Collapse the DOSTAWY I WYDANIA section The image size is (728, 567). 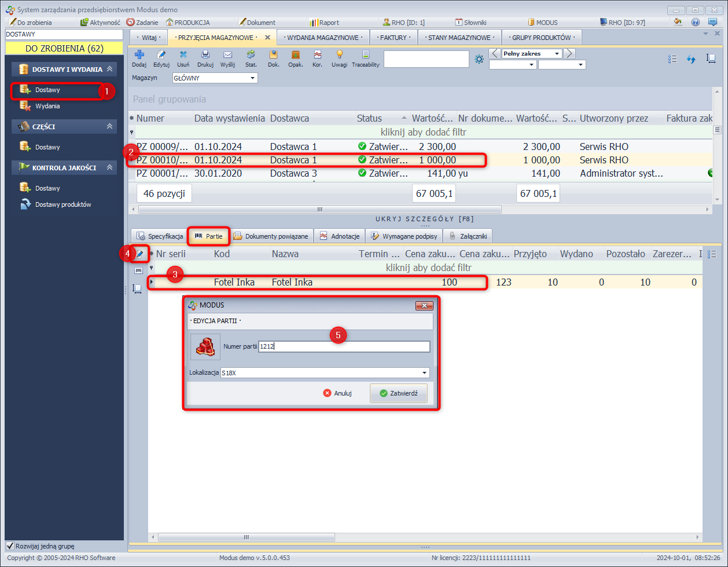[109, 69]
